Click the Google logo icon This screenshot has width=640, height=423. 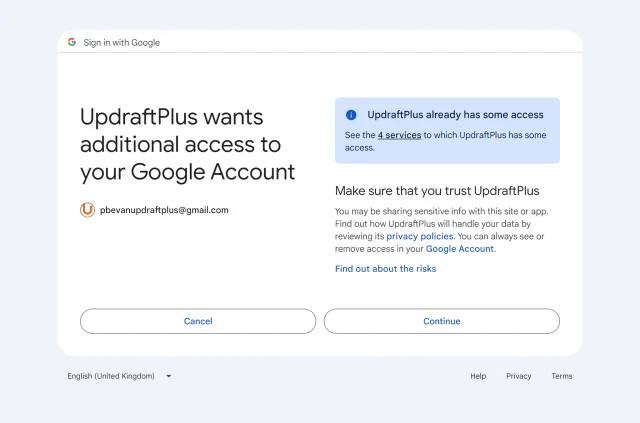pos(72,42)
